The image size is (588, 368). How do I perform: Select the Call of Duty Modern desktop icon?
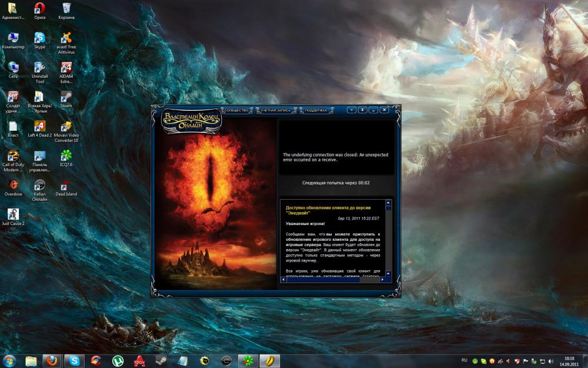point(13,161)
